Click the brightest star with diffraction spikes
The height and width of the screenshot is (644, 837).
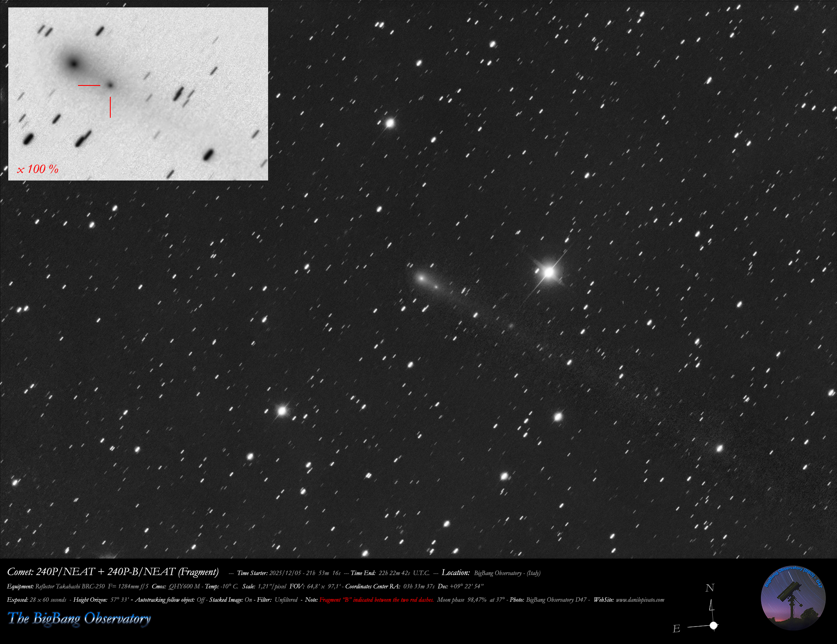tap(549, 273)
